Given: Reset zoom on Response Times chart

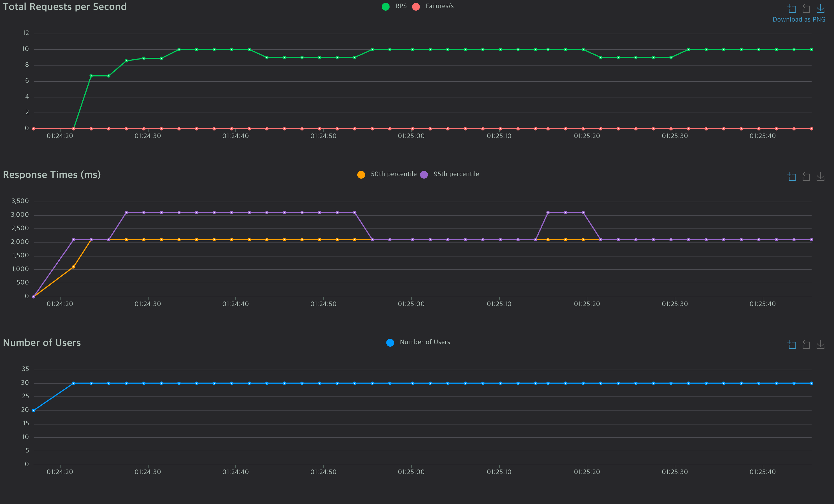Looking at the screenshot, I should click(x=806, y=177).
